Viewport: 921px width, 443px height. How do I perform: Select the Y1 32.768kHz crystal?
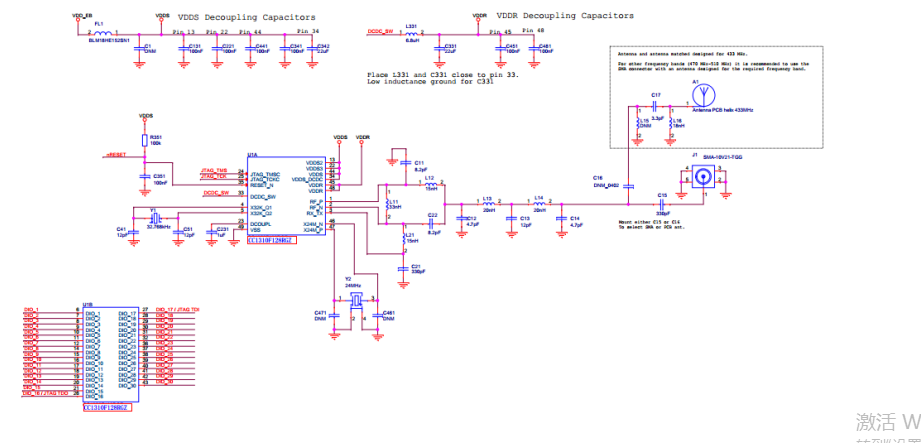pyautogui.click(x=155, y=218)
